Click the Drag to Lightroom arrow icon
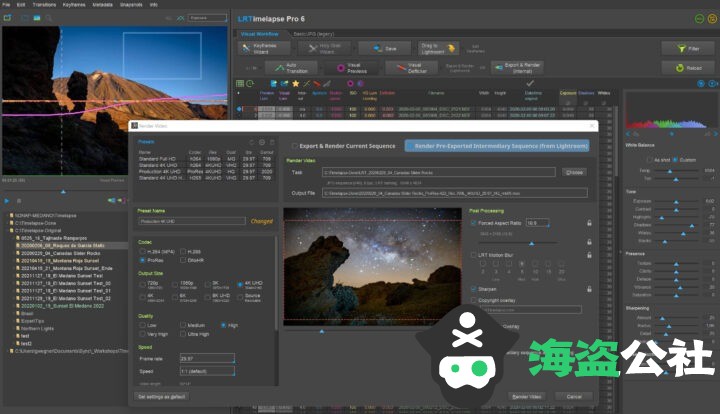 (x=451, y=48)
